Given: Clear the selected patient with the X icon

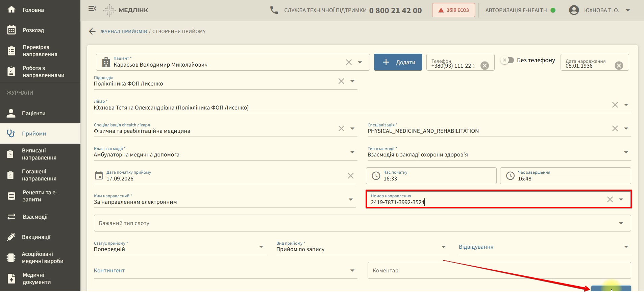Looking at the screenshot, I should pos(349,62).
